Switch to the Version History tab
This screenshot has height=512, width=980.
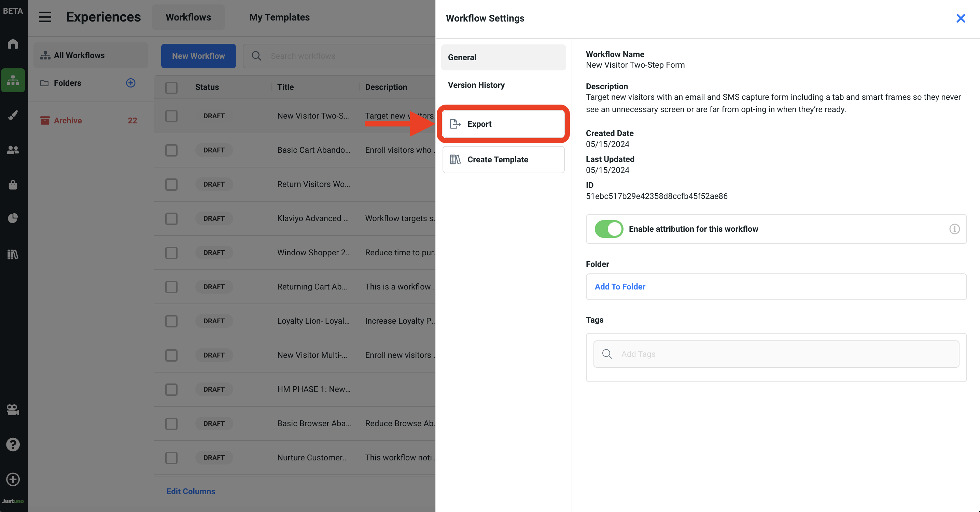point(476,85)
